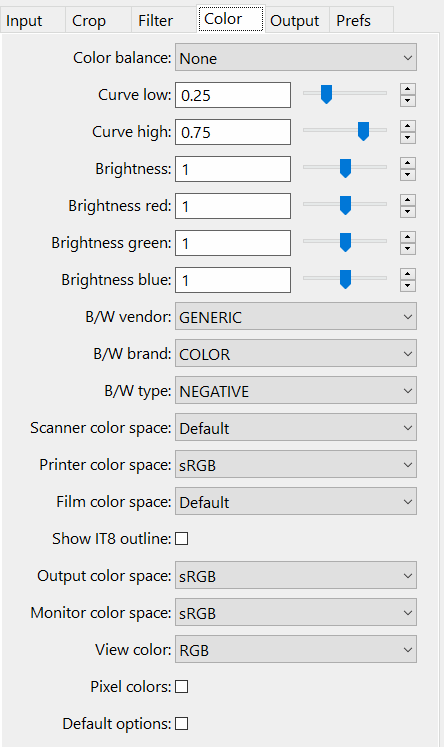Image resolution: width=444 pixels, height=747 pixels.
Task: Increase Brightness green with up arrow
Action: [408, 237]
